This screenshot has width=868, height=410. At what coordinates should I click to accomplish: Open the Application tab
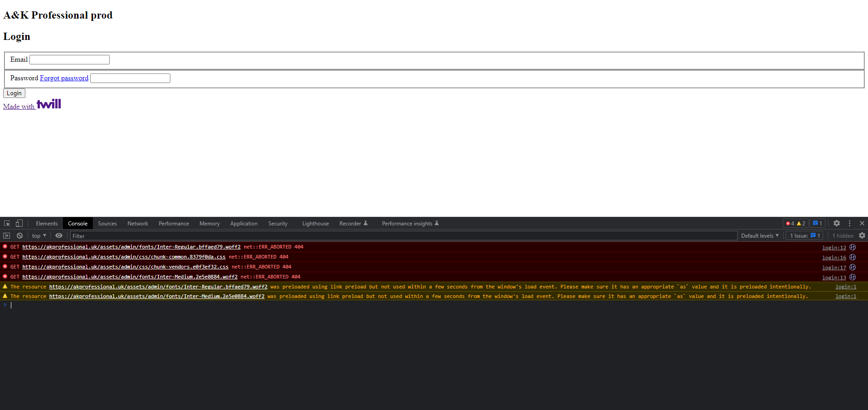click(244, 224)
